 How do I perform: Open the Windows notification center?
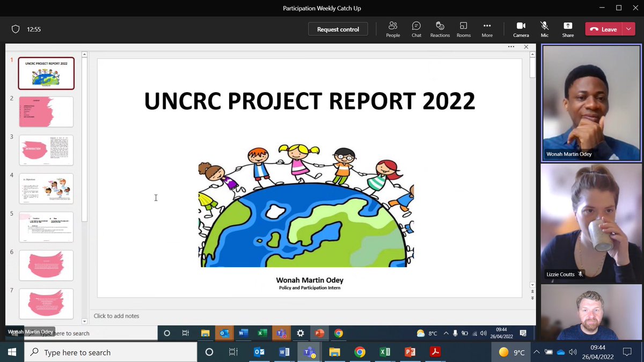(627, 352)
